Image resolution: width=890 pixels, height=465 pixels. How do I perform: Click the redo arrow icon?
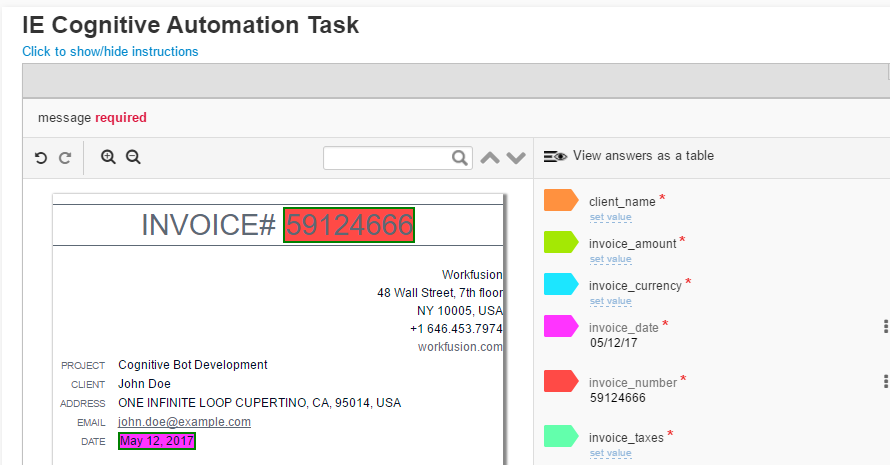[65, 157]
